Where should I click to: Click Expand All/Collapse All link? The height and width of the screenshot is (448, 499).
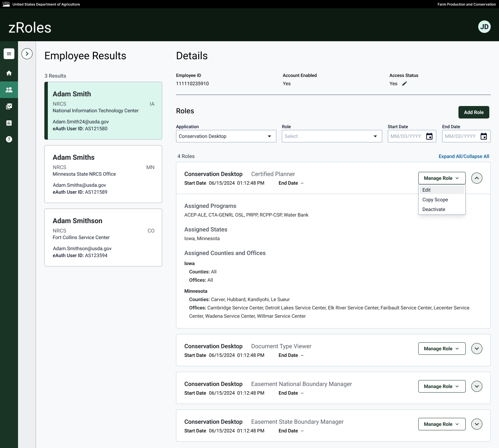click(464, 156)
